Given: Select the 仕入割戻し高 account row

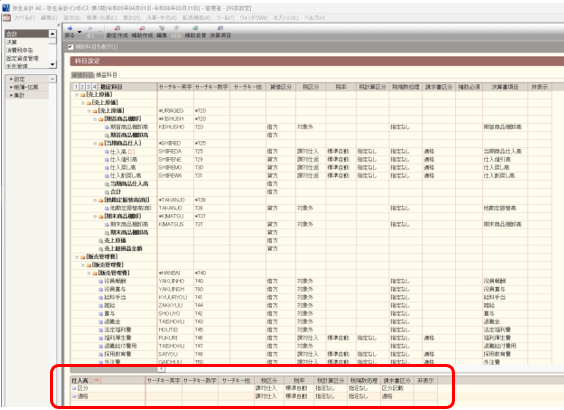Looking at the screenshot, I should pos(311,176).
